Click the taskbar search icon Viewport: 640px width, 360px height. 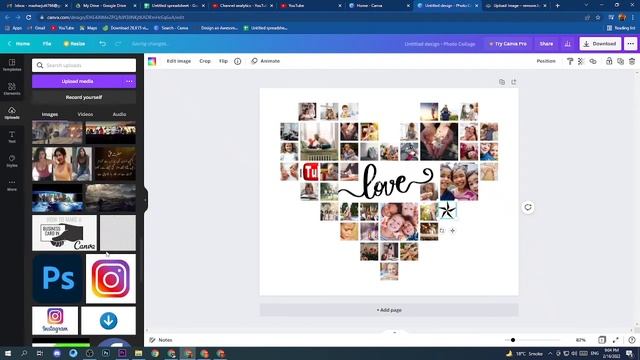coord(24,353)
